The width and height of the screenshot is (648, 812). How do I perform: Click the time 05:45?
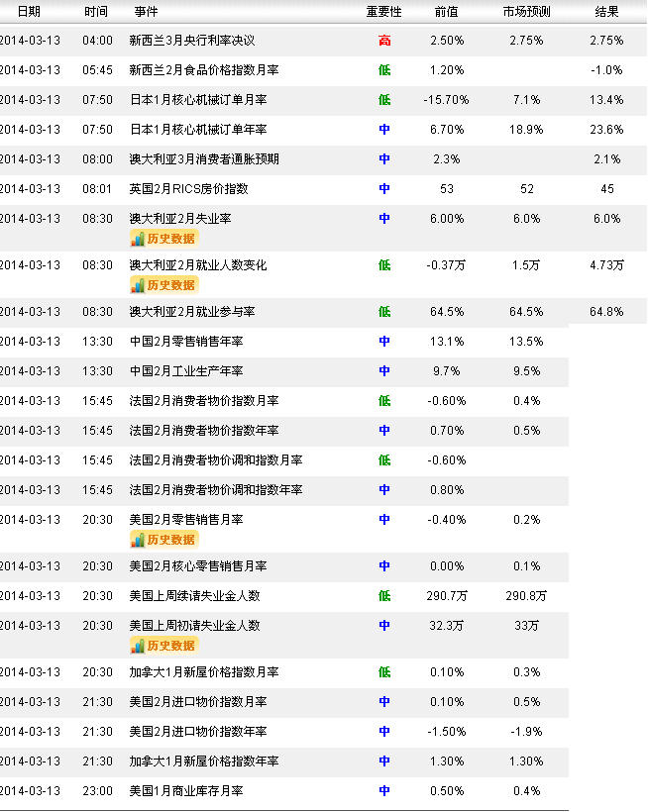(x=97, y=70)
